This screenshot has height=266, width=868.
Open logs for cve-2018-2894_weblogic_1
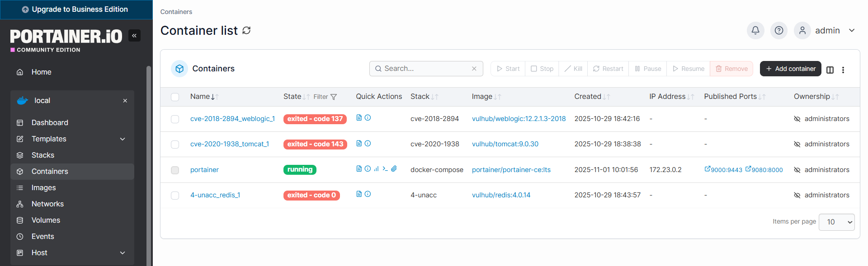coord(359,117)
